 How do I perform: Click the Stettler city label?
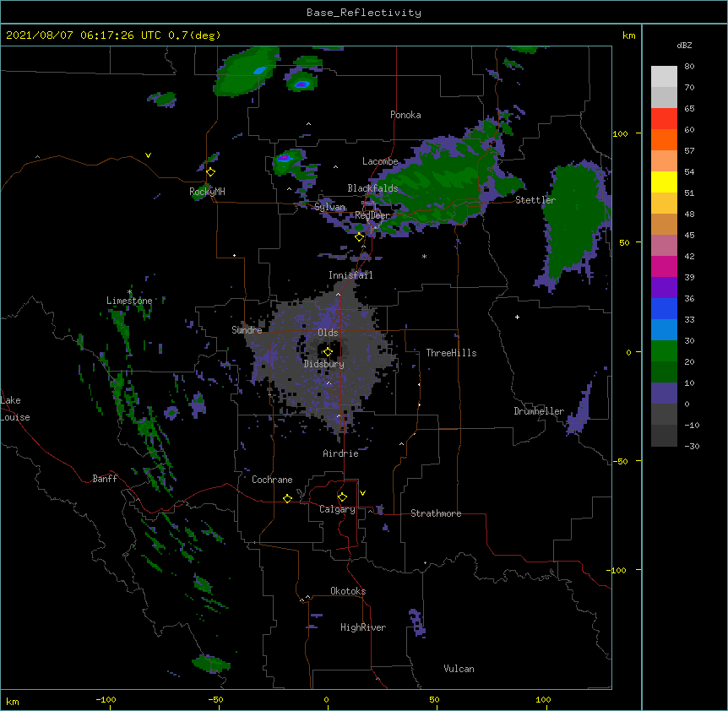(x=535, y=200)
